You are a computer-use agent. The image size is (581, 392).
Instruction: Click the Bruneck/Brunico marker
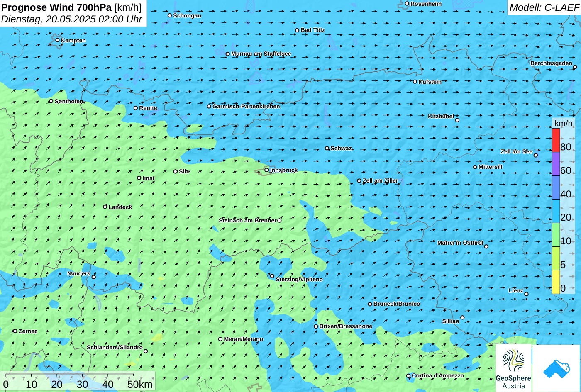coord(370,304)
